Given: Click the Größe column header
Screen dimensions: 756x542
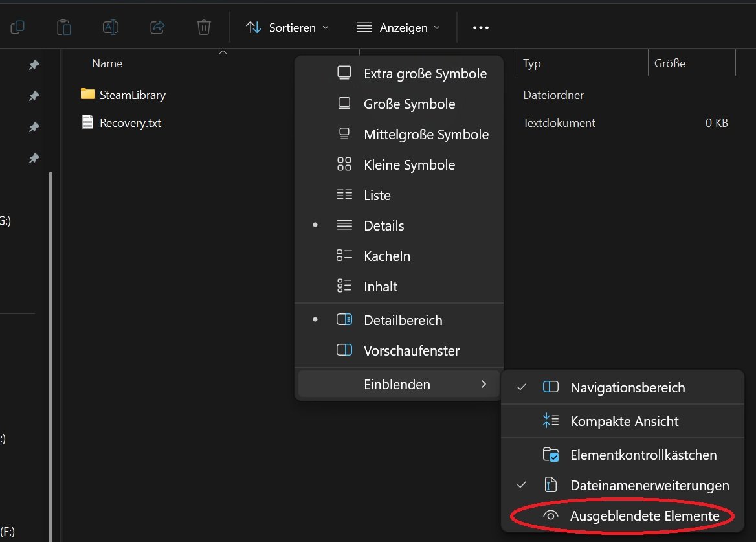Looking at the screenshot, I should pos(669,63).
